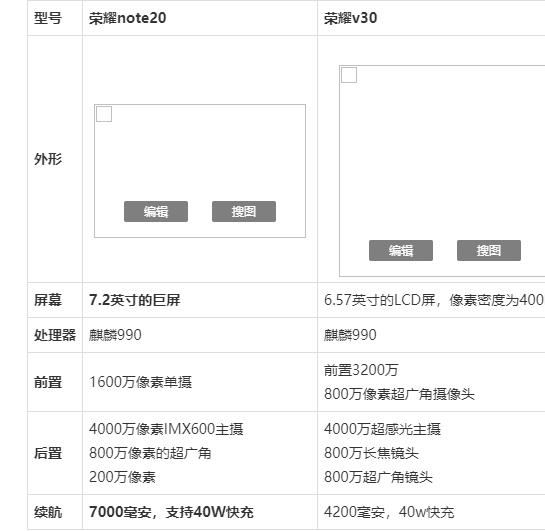Select the 荣耀note20 image placeholder
Screen dimensions: 545x531
coord(200,171)
